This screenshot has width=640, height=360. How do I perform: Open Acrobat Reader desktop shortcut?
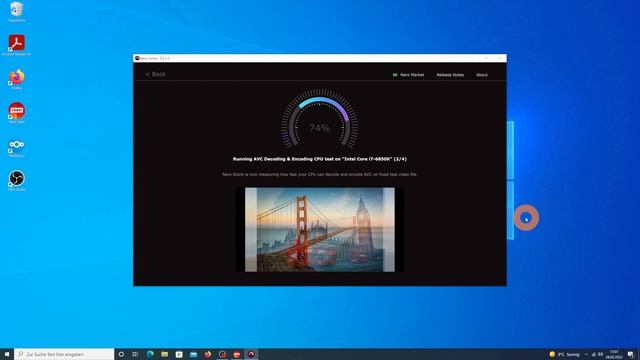(x=16, y=45)
